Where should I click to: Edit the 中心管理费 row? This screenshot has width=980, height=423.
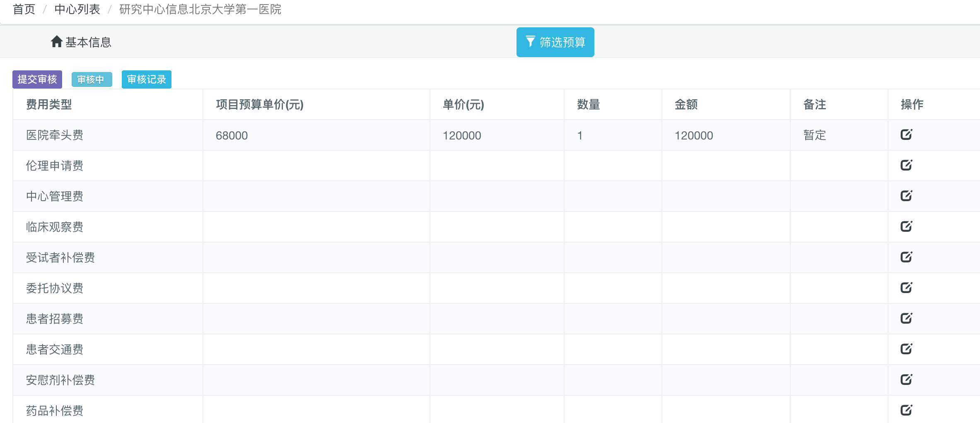tap(906, 196)
